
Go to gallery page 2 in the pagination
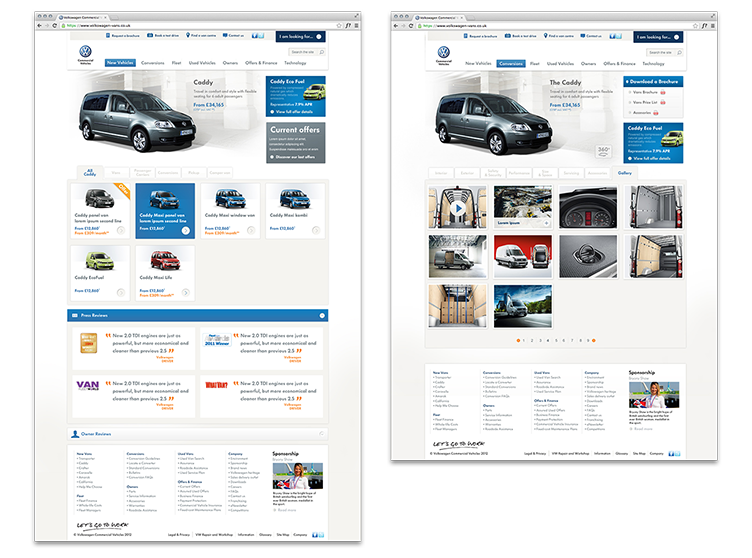coord(531,340)
